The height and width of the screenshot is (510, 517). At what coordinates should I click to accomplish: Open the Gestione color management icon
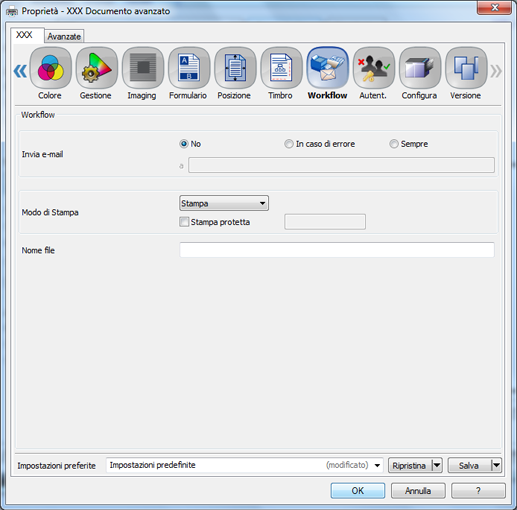tap(97, 68)
